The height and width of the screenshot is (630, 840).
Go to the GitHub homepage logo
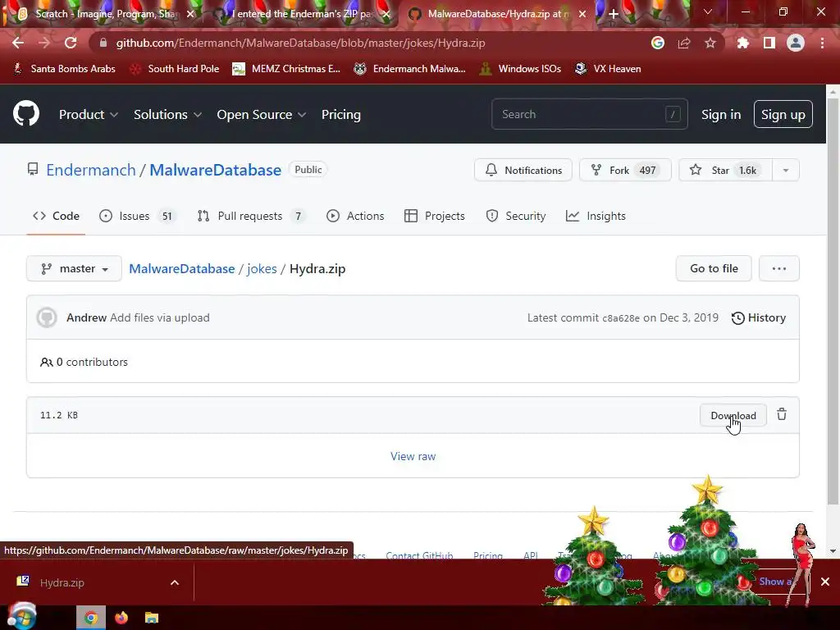click(26, 113)
